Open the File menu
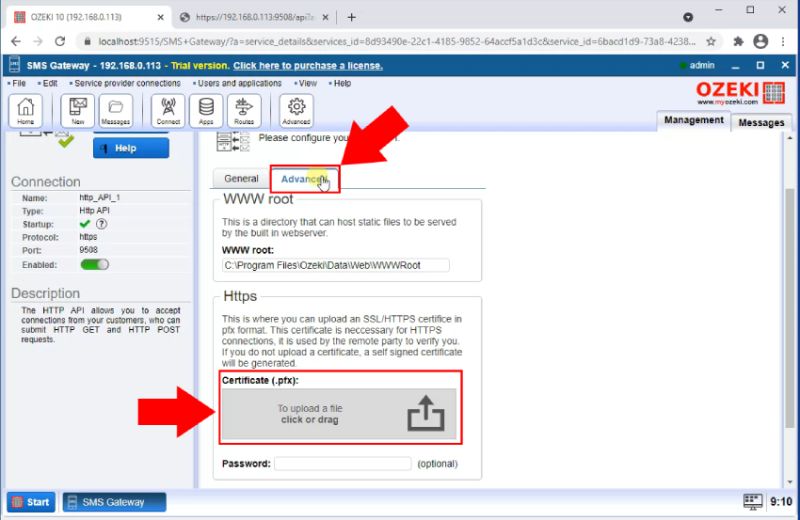Image resolution: width=800 pixels, height=520 pixels. coord(18,83)
